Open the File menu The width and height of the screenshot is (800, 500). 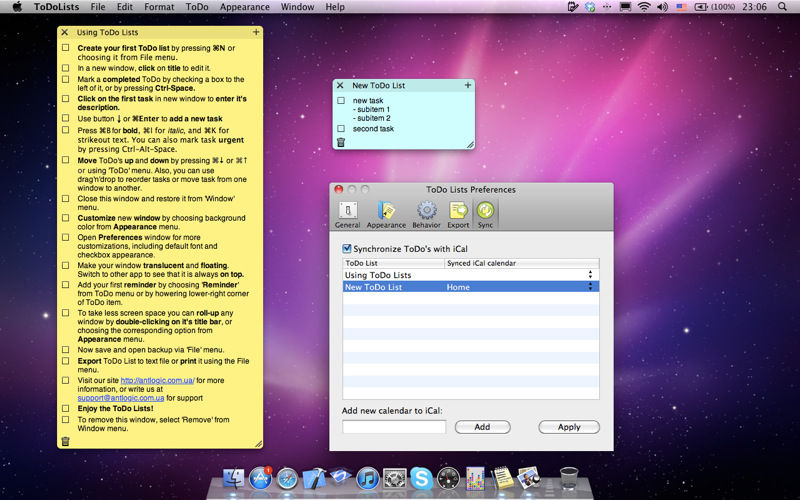pos(97,7)
